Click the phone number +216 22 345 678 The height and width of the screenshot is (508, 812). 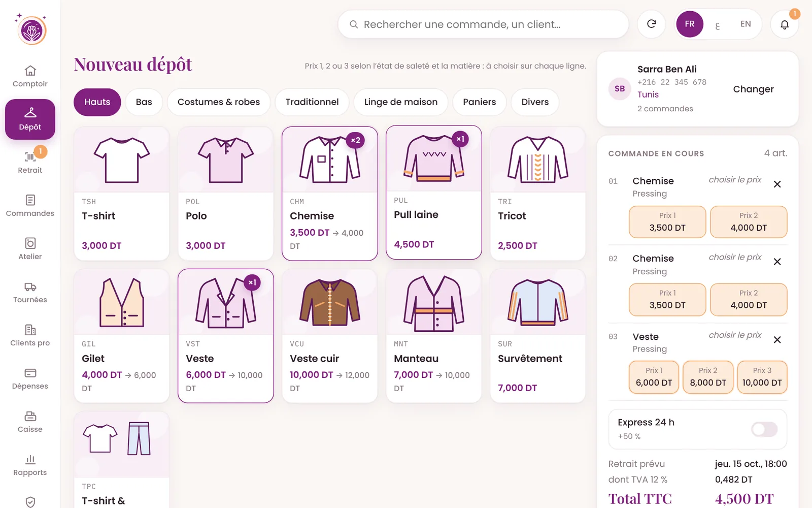[672, 82]
